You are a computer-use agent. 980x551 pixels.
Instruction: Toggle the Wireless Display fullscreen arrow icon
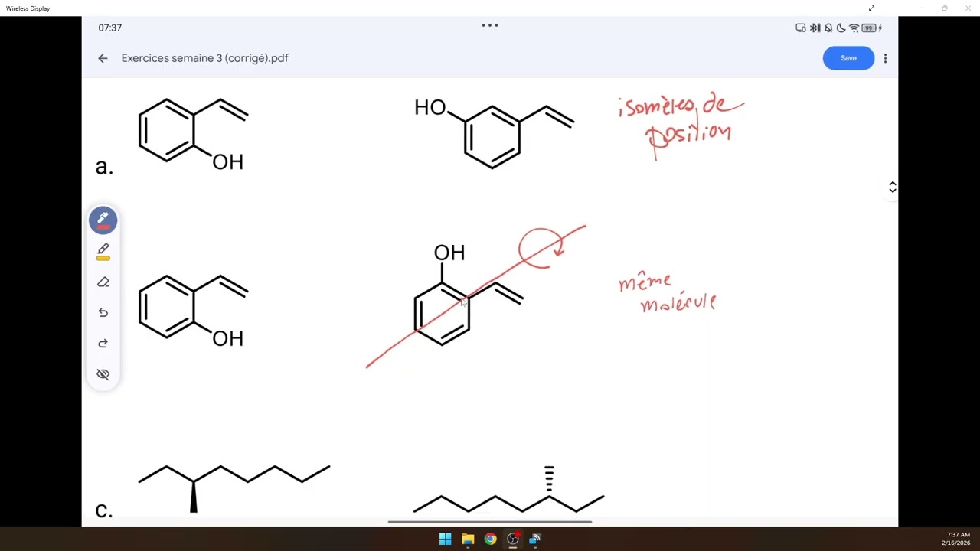point(871,8)
